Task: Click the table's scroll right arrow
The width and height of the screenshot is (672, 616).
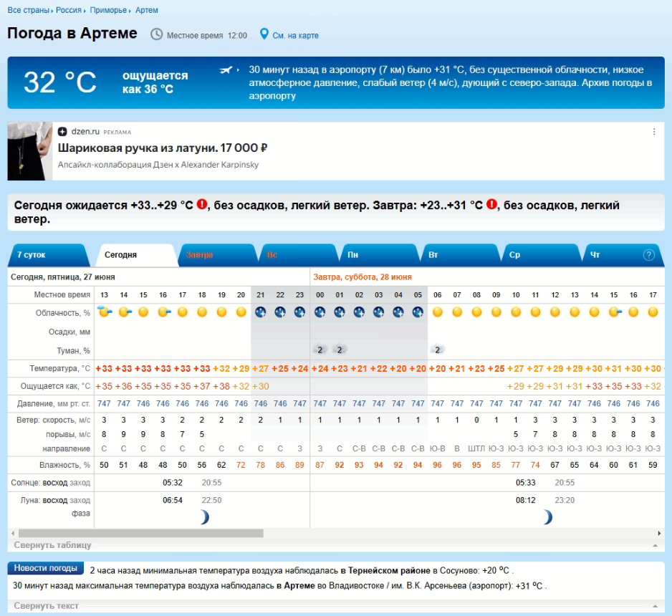Action: pos(659,534)
